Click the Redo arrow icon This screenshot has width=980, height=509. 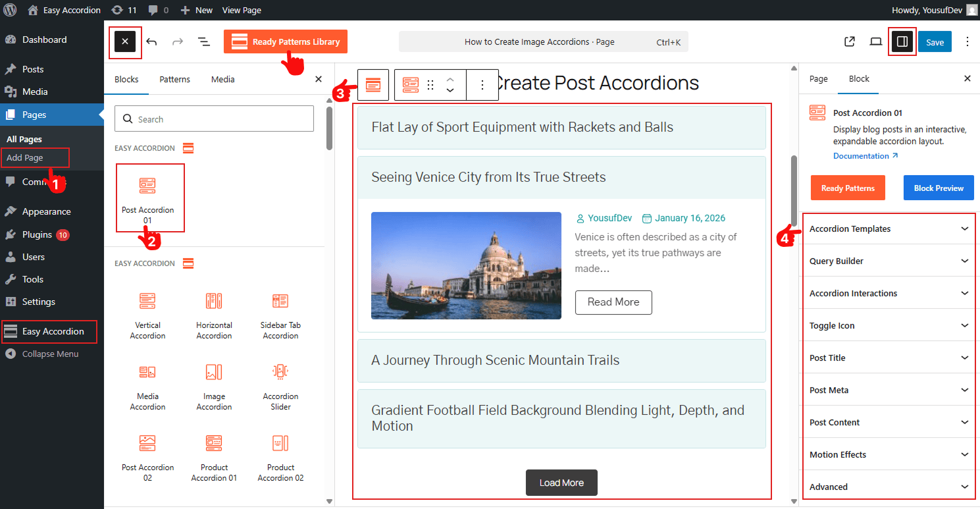[x=178, y=41]
